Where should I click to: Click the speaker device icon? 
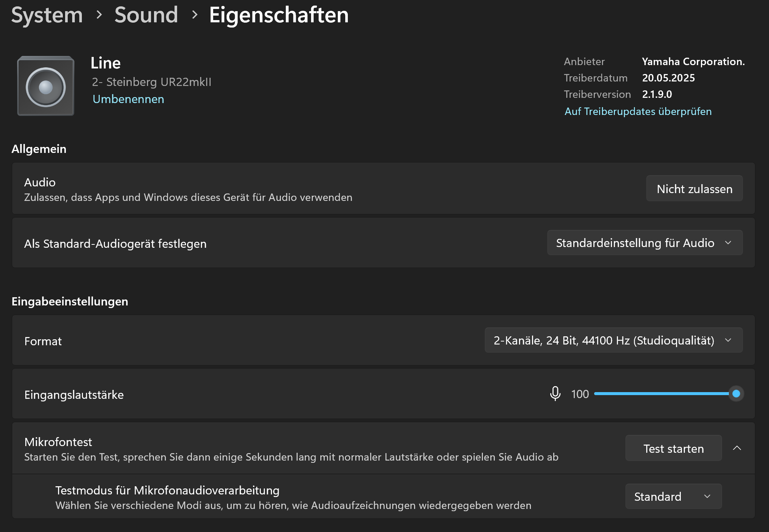coord(46,86)
